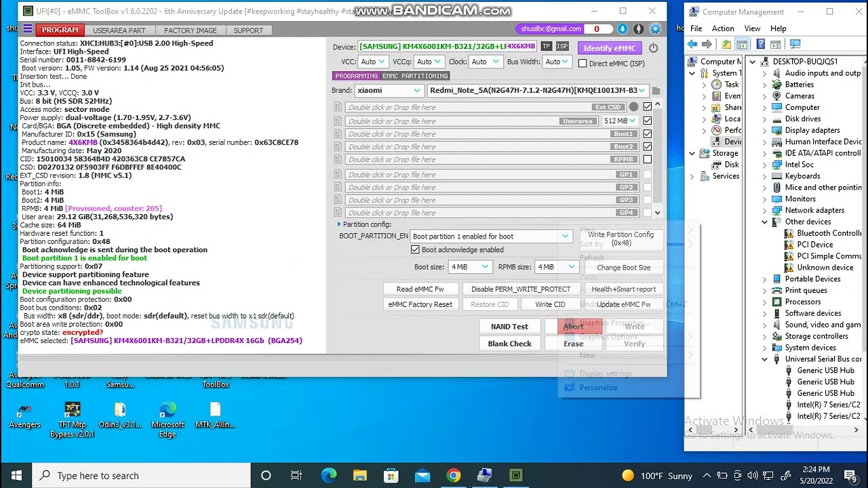Select Unknown device in Device Manager
This screenshot has height=488, width=868.
[825, 267]
